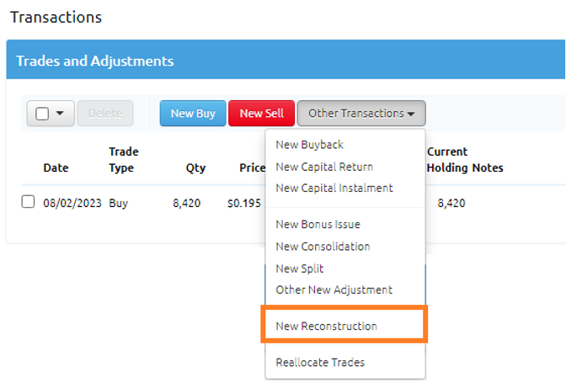Collapse the Other Transactions dropdown
588x388 pixels.
[x=361, y=113]
